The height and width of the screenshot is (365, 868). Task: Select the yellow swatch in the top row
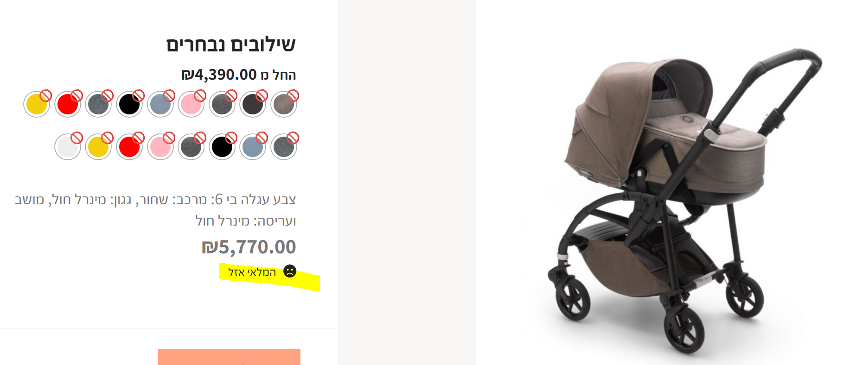pos(37,104)
